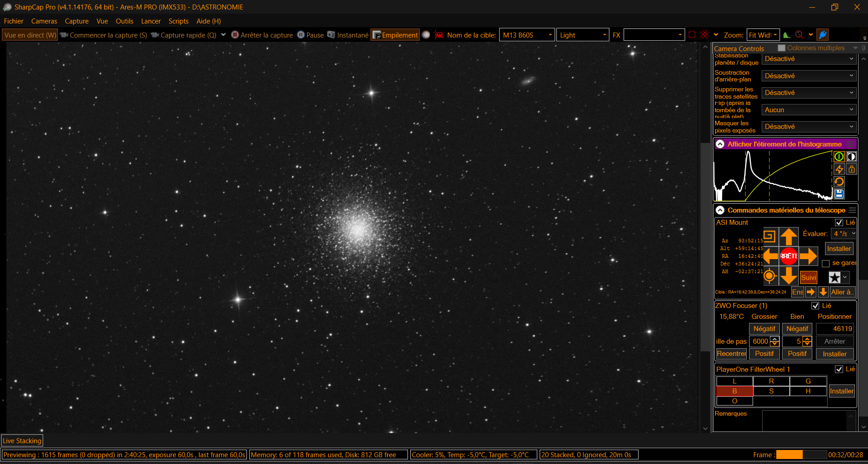Click the blue plug hardware connection icon
Viewport: 868px width, 464px height.
pyautogui.click(x=823, y=35)
